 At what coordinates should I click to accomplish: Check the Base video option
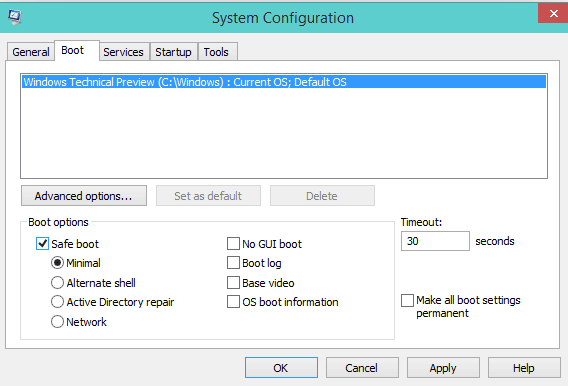pyautogui.click(x=233, y=282)
